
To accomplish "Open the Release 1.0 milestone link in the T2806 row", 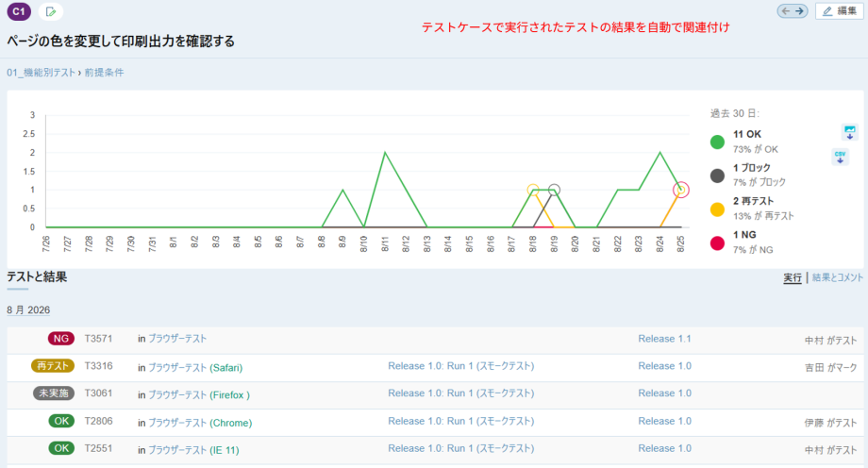I will (x=664, y=421).
